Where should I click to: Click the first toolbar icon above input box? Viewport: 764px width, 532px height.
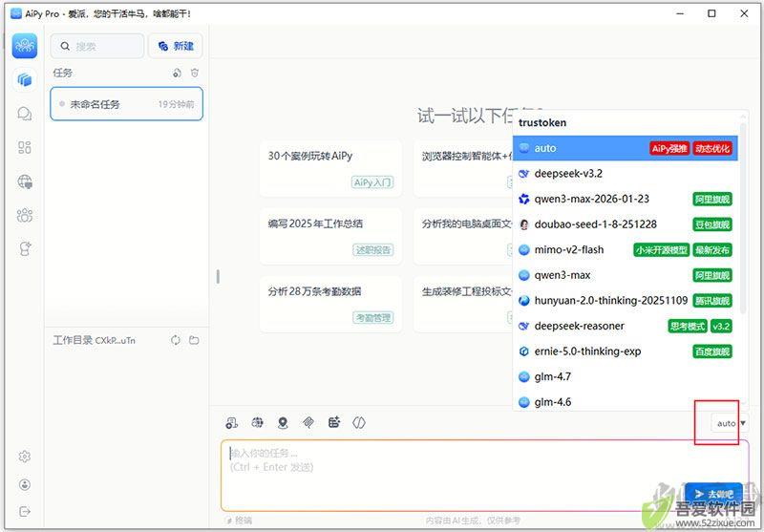tap(232, 423)
